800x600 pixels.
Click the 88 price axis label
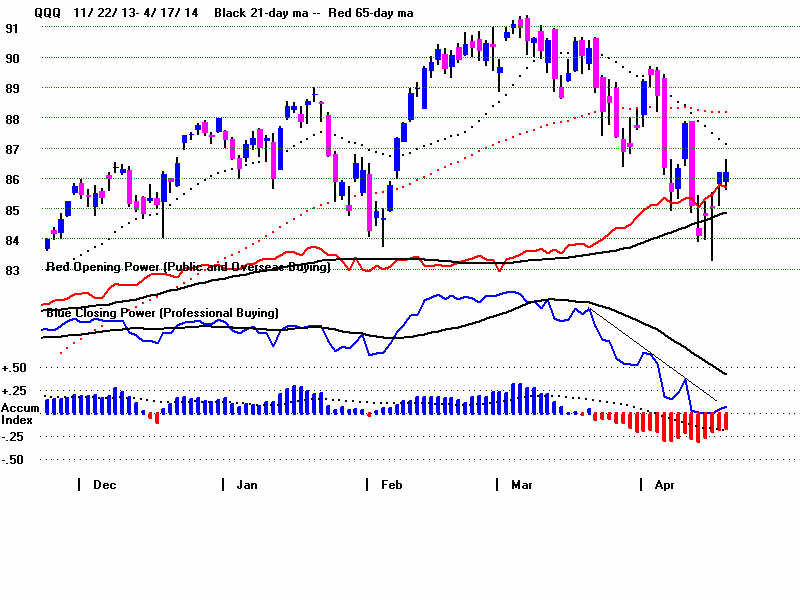click(12, 119)
